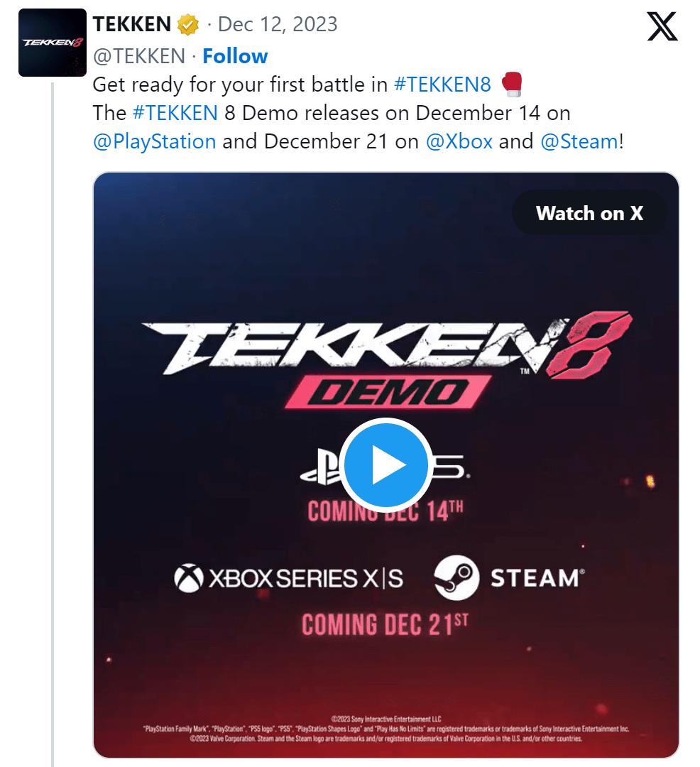Click the Coming Dec 21st text in the video
Image resolution: width=700 pixels, height=767 pixels.
coord(385,624)
